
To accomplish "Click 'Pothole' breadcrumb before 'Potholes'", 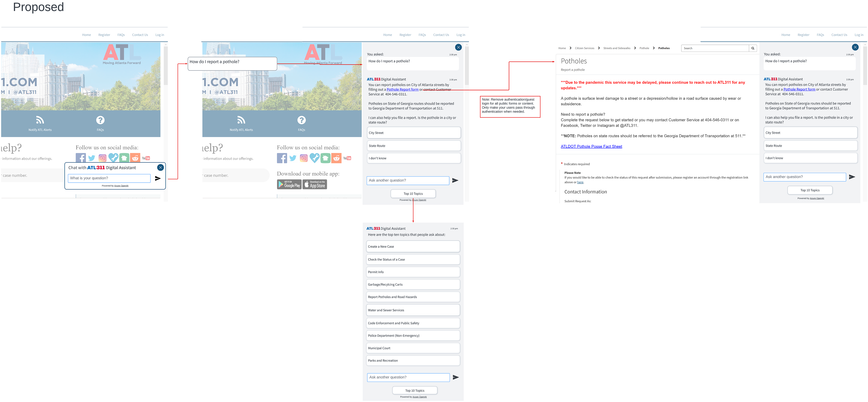I will click(644, 48).
